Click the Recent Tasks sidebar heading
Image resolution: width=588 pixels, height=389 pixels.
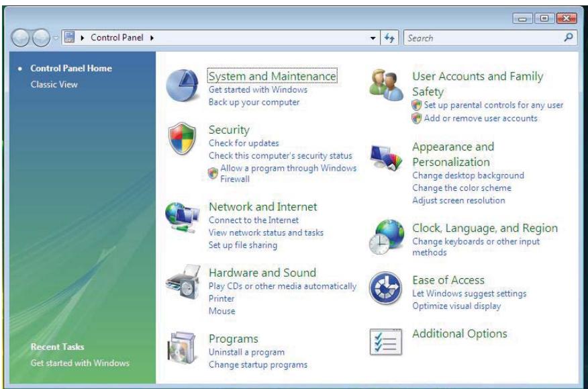coord(57,347)
